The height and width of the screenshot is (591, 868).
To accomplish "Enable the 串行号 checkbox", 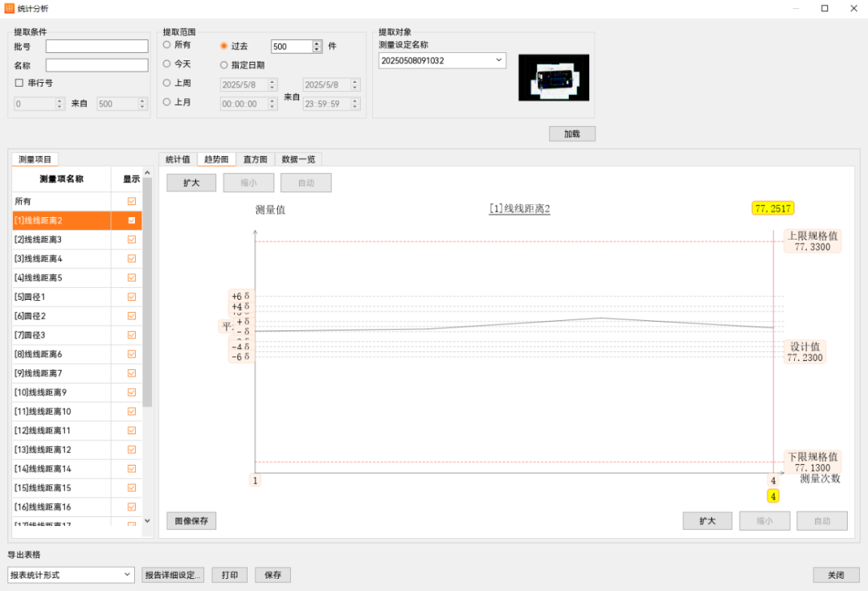I will pyautogui.click(x=19, y=83).
